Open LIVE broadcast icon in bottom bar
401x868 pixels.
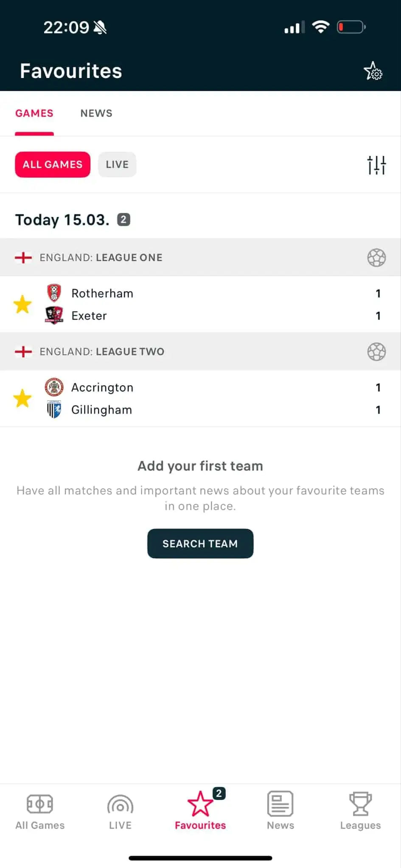[x=120, y=805]
